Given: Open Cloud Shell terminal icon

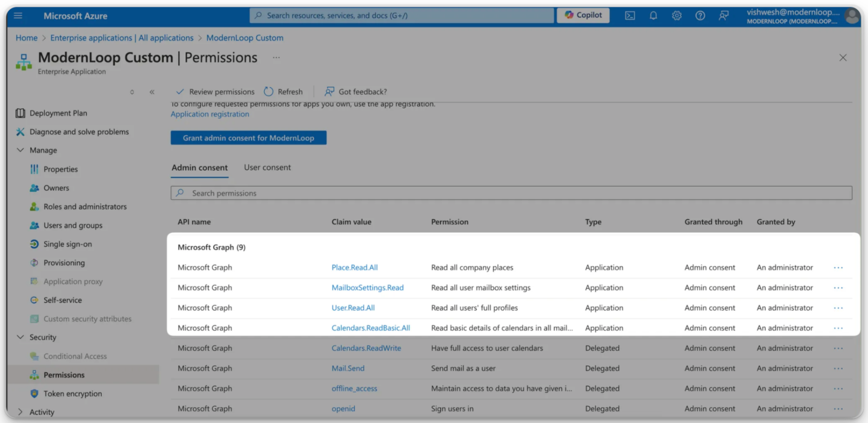Looking at the screenshot, I should (x=630, y=15).
